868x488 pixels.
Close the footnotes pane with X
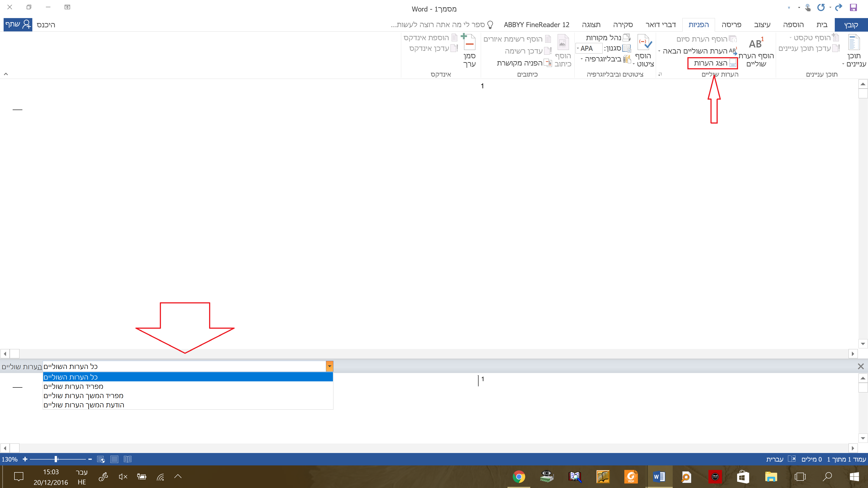861,366
